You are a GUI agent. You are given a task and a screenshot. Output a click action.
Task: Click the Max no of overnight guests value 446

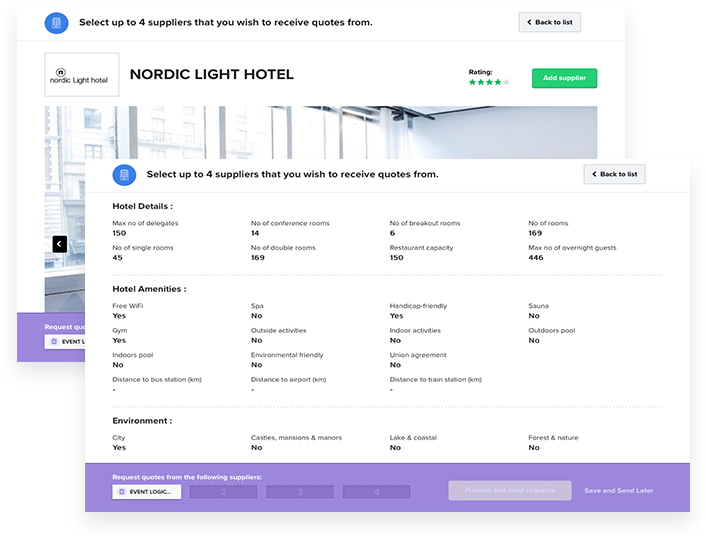click(536, 258)
